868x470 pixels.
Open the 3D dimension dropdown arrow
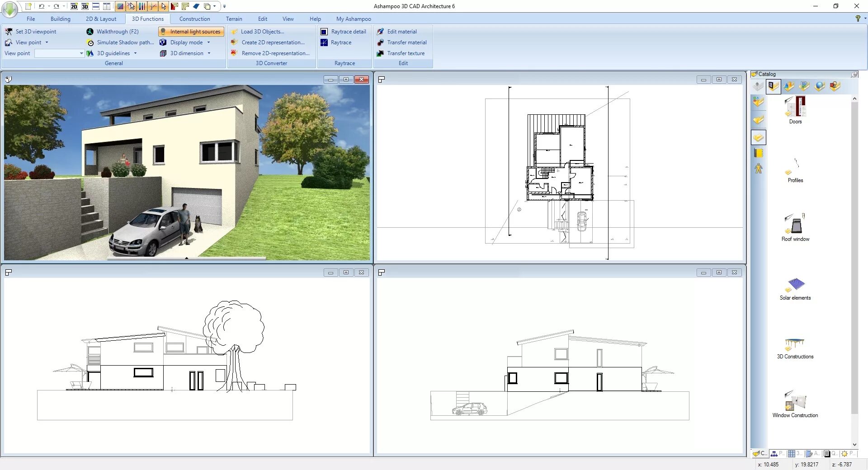(209, 53)
